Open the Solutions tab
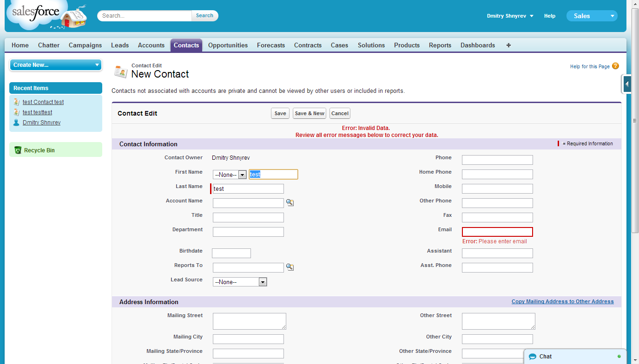This screenshot has height=364, width=639. [x=371, y=45]
